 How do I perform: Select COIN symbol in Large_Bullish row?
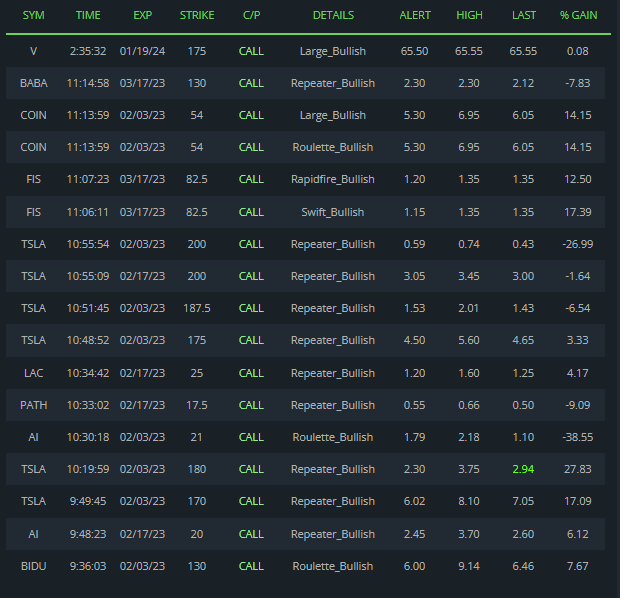34,115
